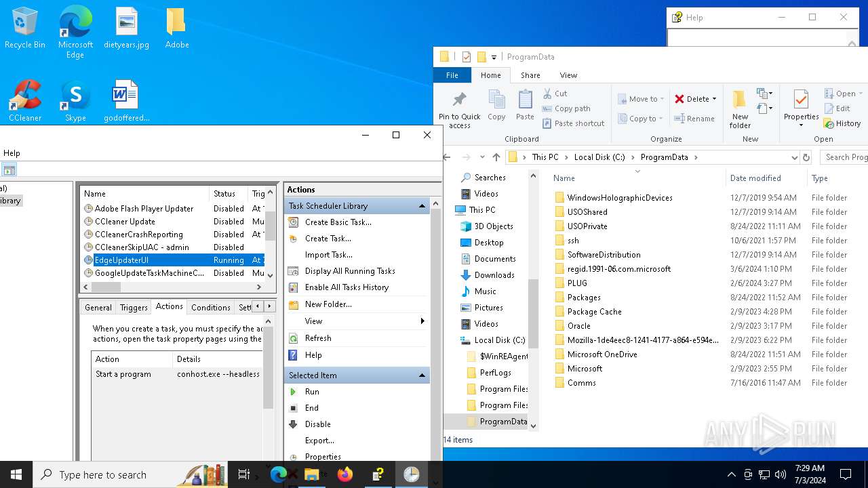
Task: Disable the selected task
Action: pos(317,424)
